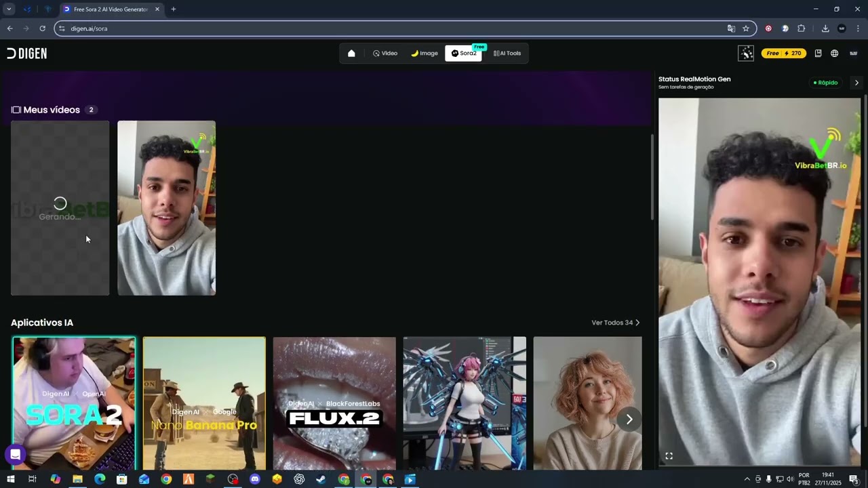The height and width of the screenshot is (488, 868).
Task: Open the language globe icon
Action: coord(835,54)
